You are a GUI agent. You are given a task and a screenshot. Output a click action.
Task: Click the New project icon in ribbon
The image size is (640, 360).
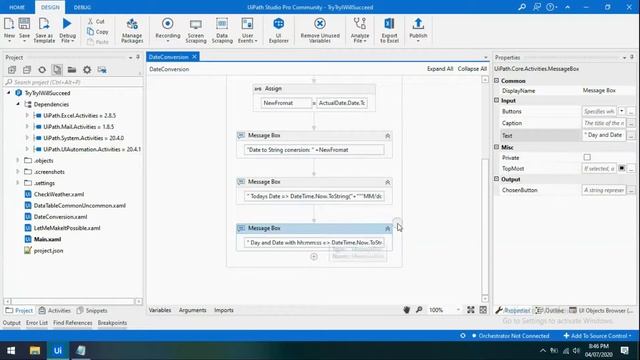(9, 29)
